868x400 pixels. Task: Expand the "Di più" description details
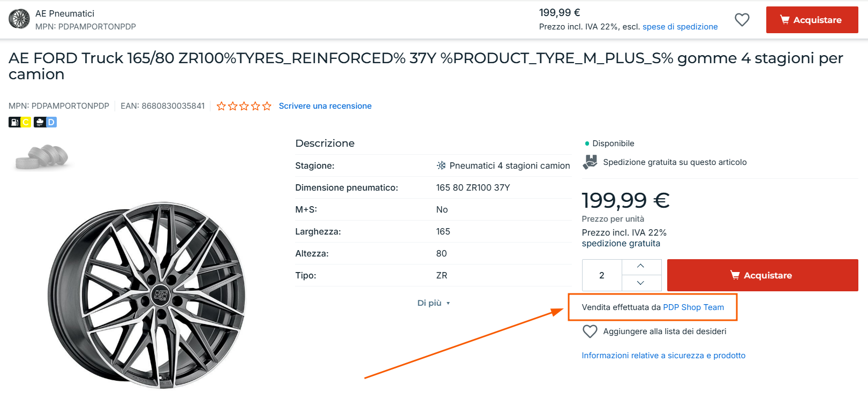pyautogui.click(x=433, y=303)
